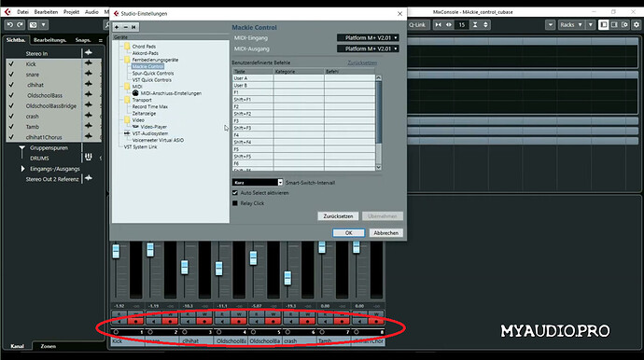Click the channel width widen icon in MixConsole
This screenshot has height=360, width=644.
click(x=449, y=25)
